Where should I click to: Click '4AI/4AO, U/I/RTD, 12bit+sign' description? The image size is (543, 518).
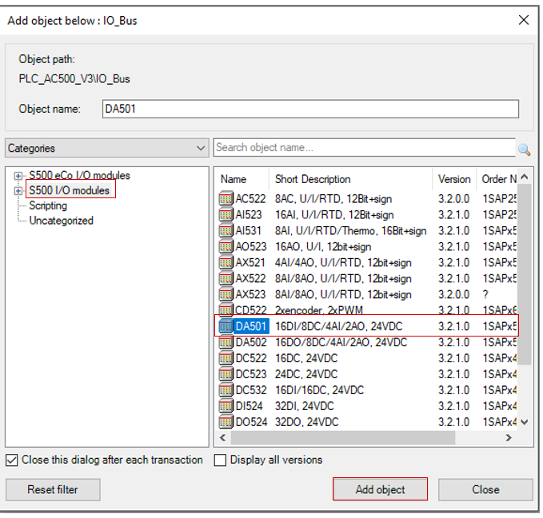(343, 263)
